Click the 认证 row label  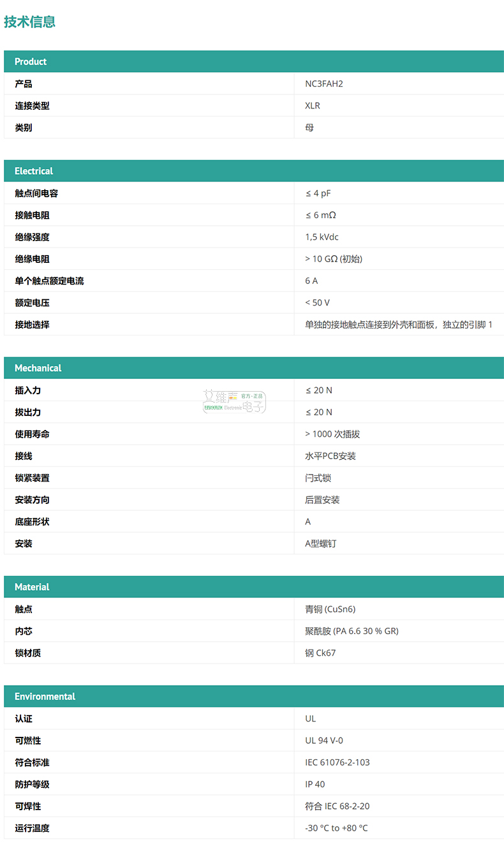[24, 719]
